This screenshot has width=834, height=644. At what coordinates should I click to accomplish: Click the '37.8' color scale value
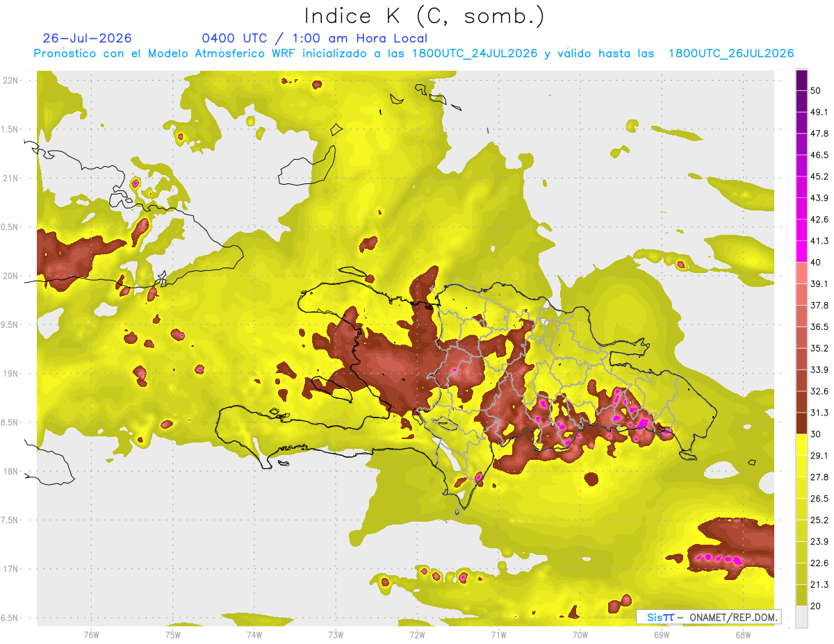coord(819,305)
